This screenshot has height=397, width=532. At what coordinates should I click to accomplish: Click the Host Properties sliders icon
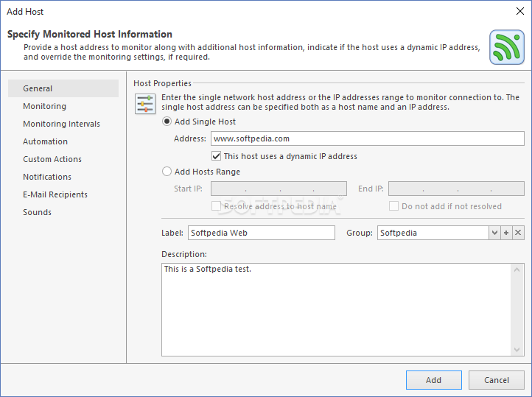tap(145, 104)
